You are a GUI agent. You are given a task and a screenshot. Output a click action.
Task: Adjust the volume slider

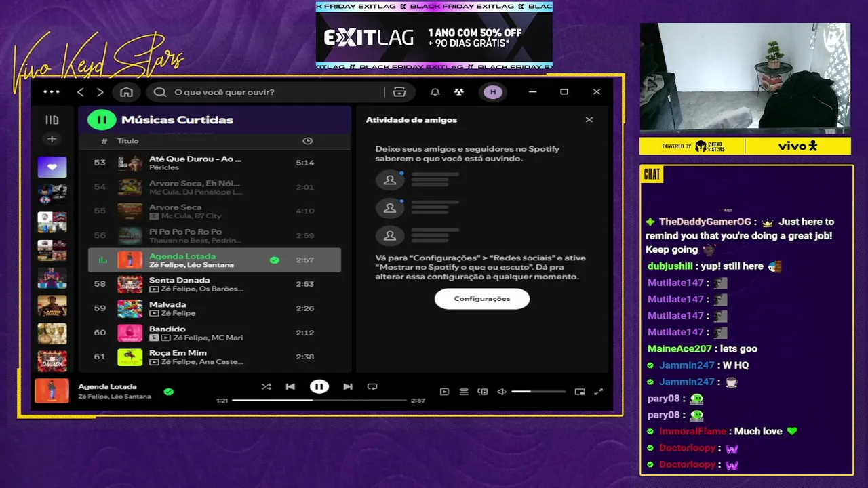(538, 392)
